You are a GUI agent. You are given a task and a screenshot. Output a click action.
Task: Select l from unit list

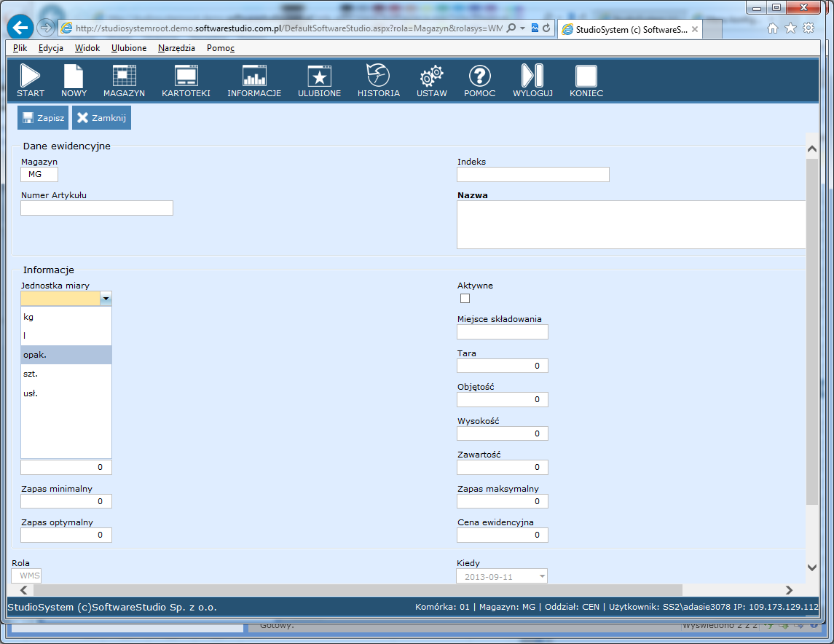click(x=66, y=336)
